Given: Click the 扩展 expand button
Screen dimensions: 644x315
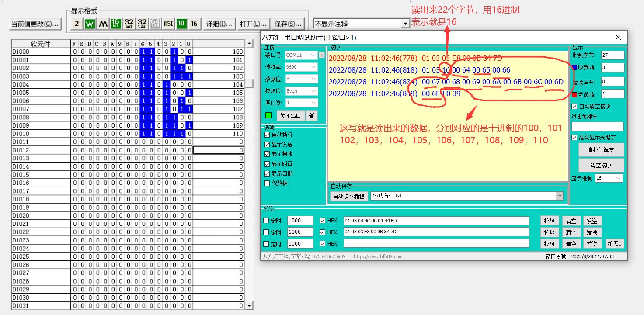Looking at the screenshot, I should tap(615, 244).
